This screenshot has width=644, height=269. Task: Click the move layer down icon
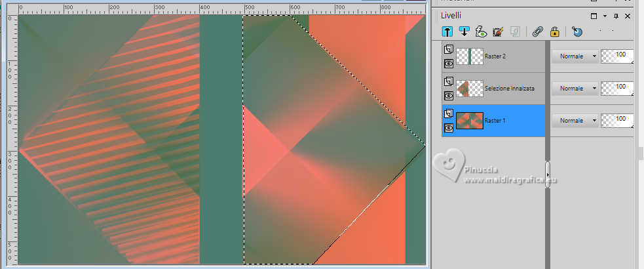464,31
